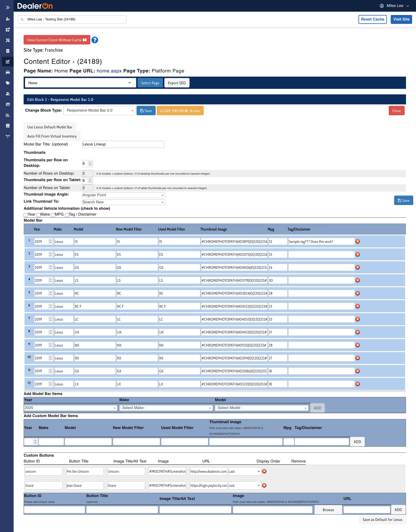
Task: Remove the IS model row
Action: [x=357, y=241]
